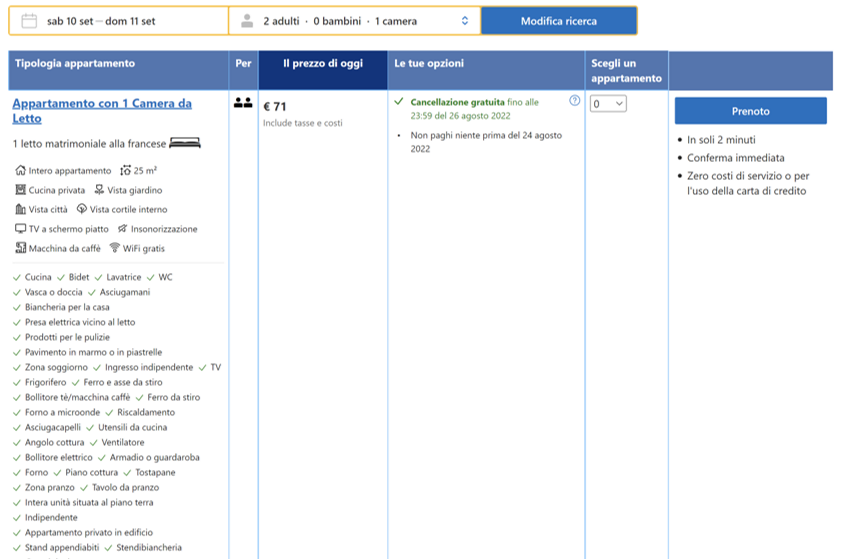Click the Vista giardino icon
This screenshot has height=559, width=844.
(x=99, y=190)
